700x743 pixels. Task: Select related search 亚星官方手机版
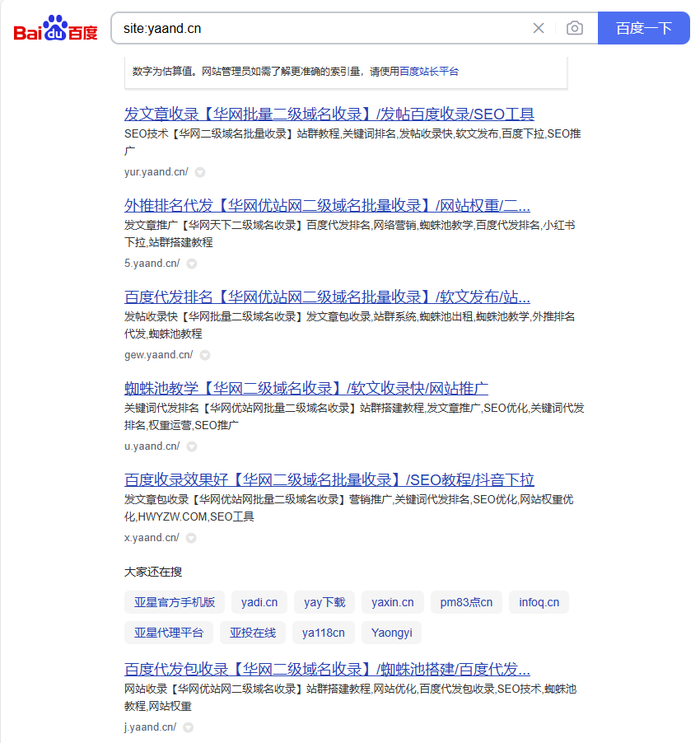175,602
